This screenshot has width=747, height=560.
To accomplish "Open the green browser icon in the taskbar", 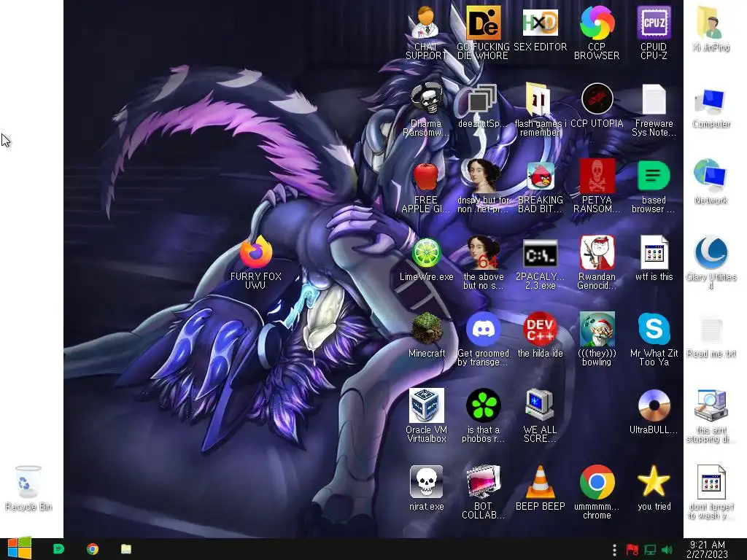I will click(58, 549).
